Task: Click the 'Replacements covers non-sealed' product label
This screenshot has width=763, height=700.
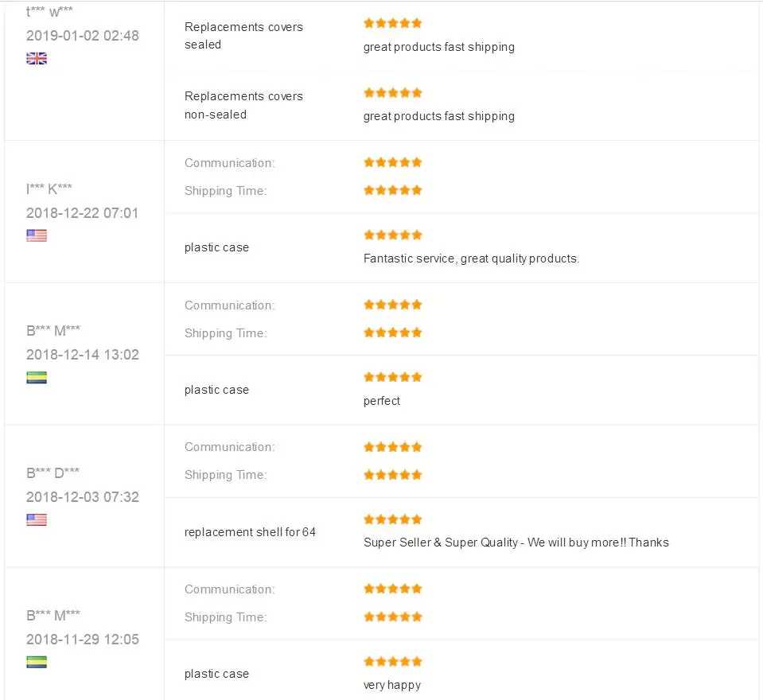Action: point(243,105)
